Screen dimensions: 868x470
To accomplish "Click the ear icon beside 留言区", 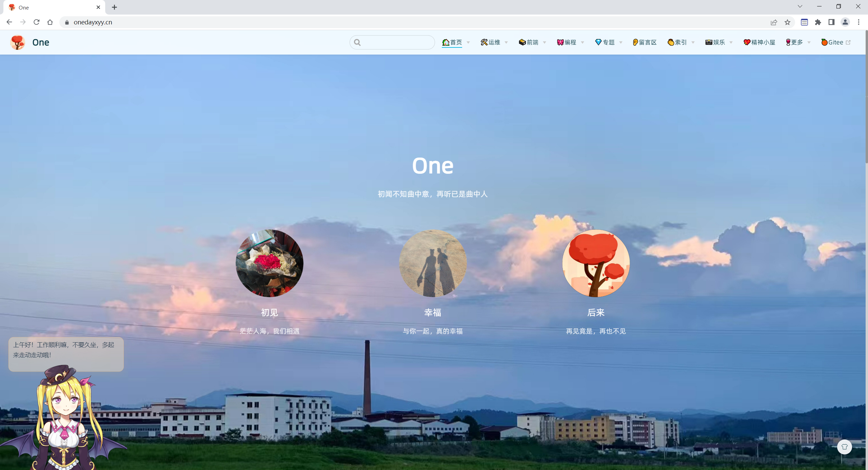I will pyautogui.click(x=635, y=42).
